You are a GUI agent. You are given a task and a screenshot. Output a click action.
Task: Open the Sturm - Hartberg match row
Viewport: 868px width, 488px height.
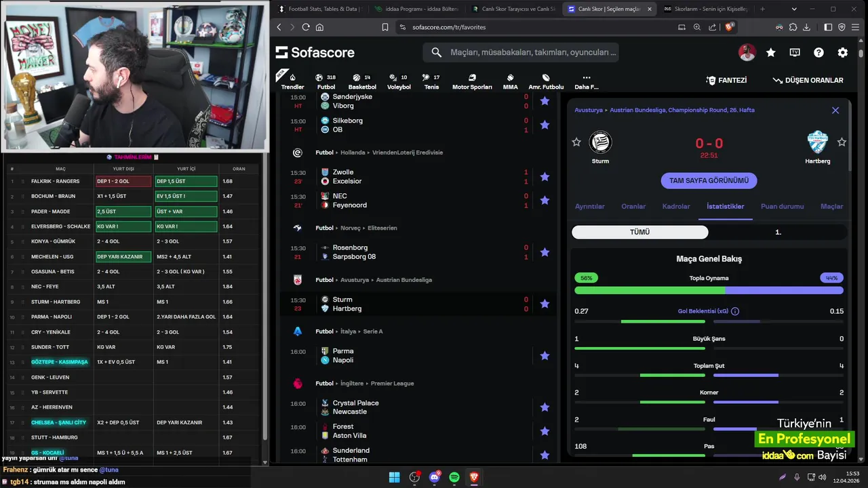418,304
